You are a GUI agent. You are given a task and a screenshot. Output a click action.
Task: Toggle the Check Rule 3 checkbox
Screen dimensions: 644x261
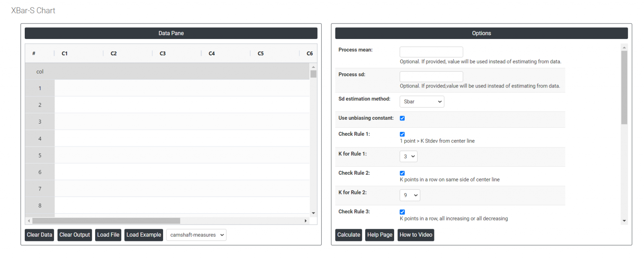point(402,212)
